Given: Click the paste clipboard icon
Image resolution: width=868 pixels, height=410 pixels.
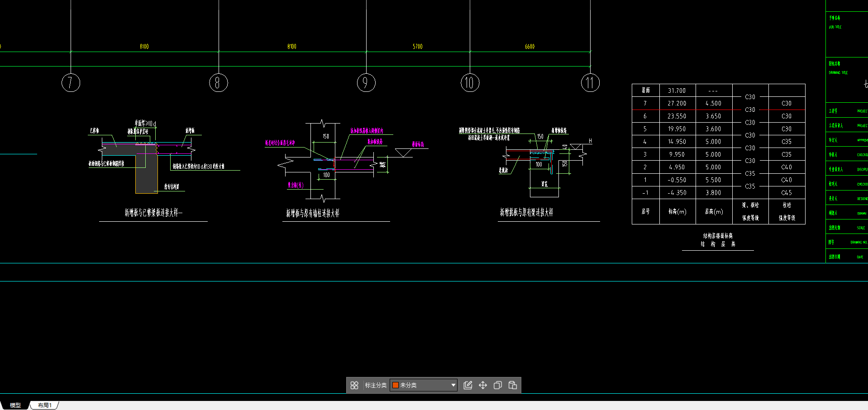Looking at the screenshot, I should point(513,385).
